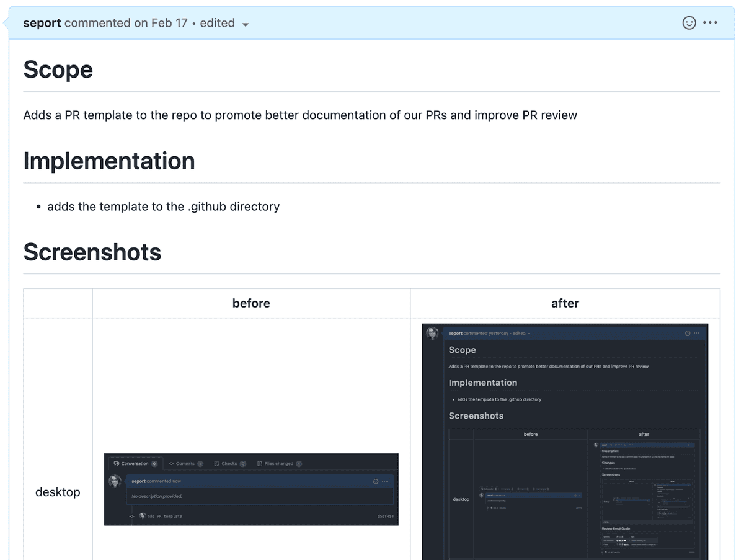The width and height of the screenshot is (744, 560).
Task: Click the ellipsis icon in the 'commented yesterday' header
Action: click(x=697, y=333)
